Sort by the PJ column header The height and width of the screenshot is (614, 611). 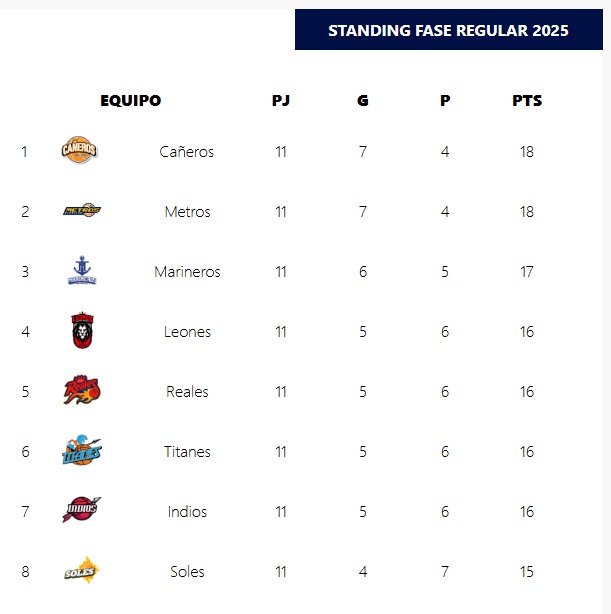point(281,101)
